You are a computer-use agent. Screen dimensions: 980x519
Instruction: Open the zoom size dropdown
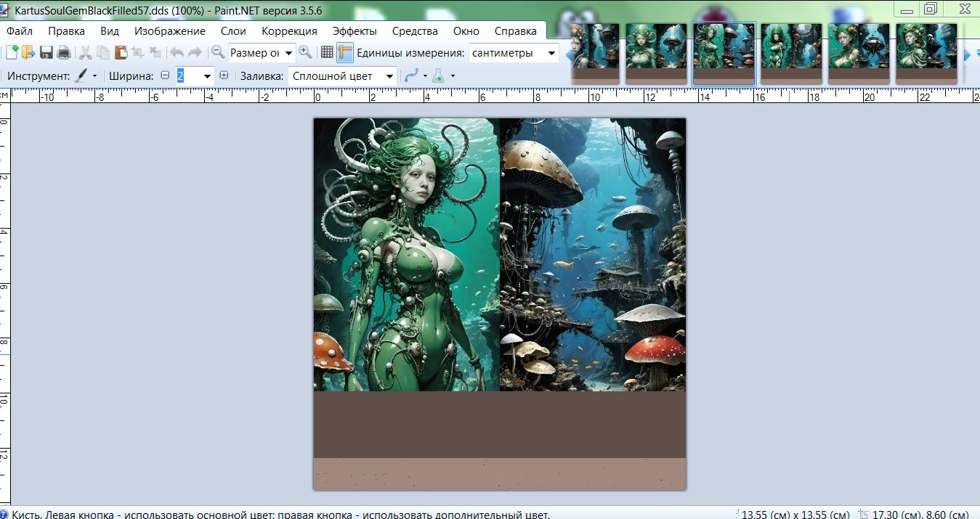[289, 53]
